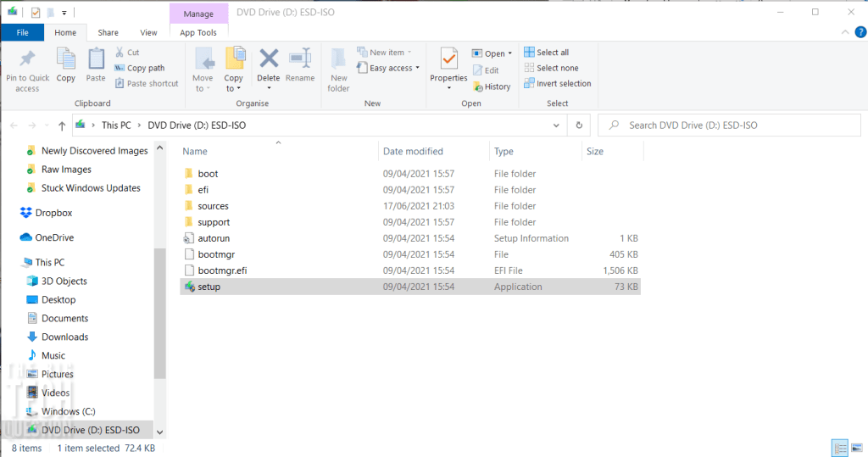Collapse the ribbon with the chevron
This screenshot has width=868, height=457.
coord(845,32)
